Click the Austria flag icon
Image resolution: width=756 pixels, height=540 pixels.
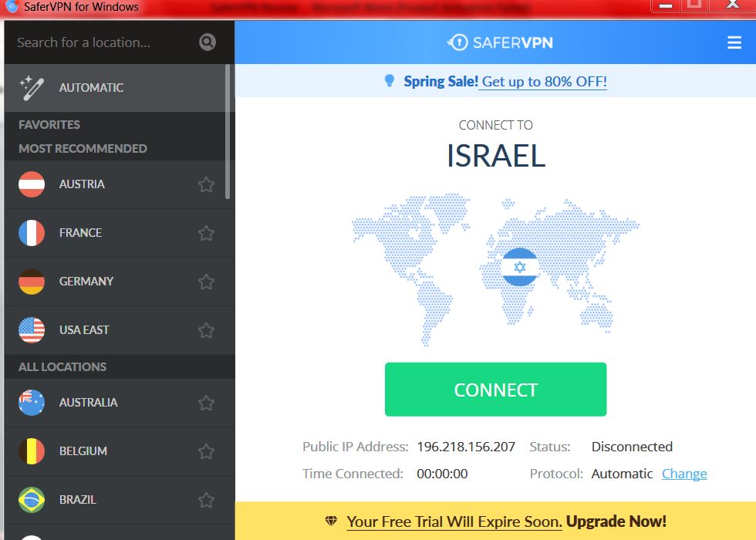point(32,184)
